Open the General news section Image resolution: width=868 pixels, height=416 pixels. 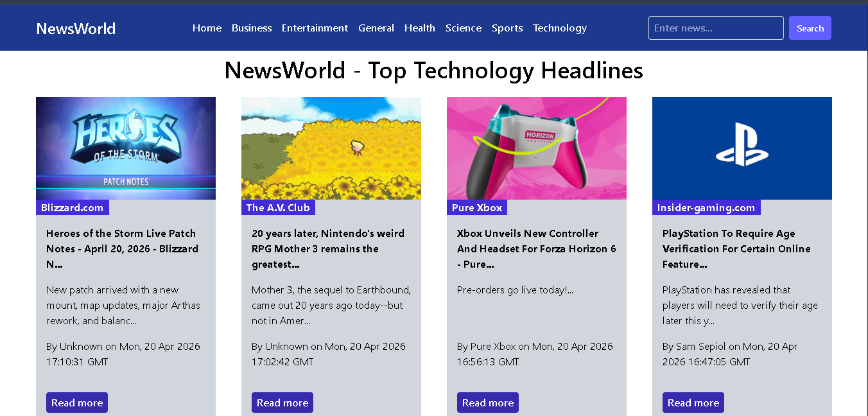[x=376, y=28]
